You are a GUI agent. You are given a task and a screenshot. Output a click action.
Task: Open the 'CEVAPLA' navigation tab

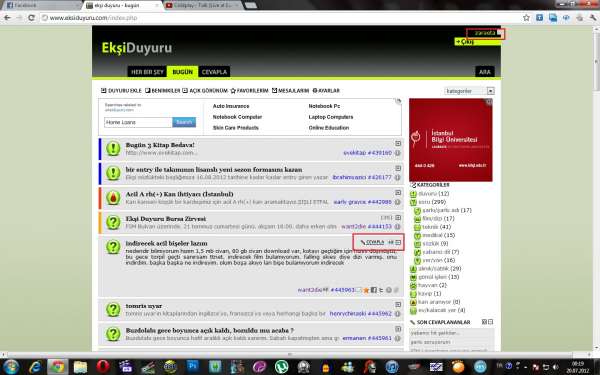coord(214,72)
